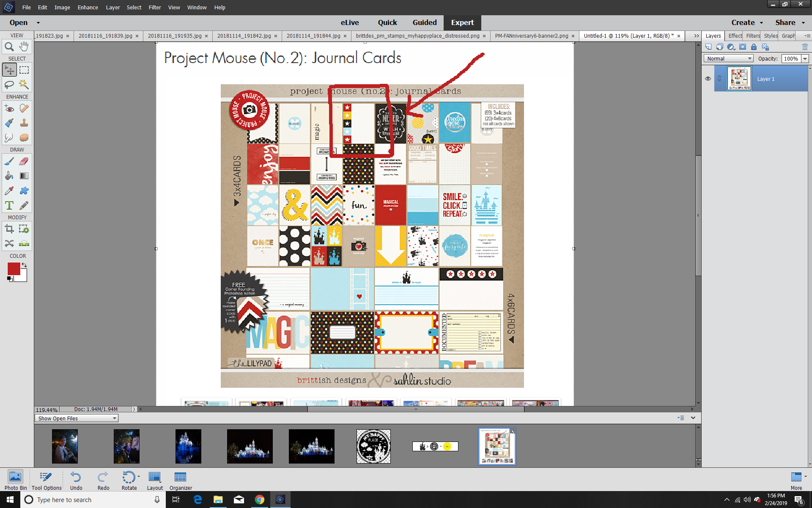The height and width of the screenshot is (508, 812).
Task: Select the Recompose tool
Action: coord(24,229)
